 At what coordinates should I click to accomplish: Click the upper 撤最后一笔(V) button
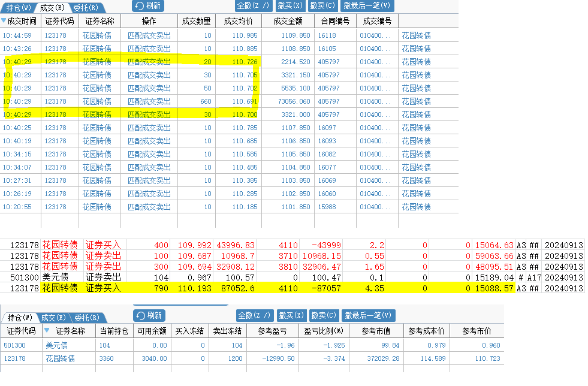(367, 5)
